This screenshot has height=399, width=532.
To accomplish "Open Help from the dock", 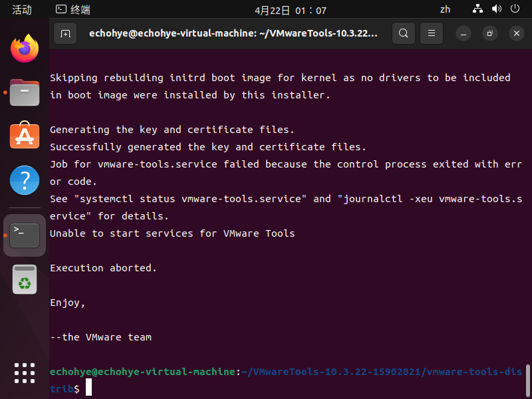I will click(x=25, y=180).
